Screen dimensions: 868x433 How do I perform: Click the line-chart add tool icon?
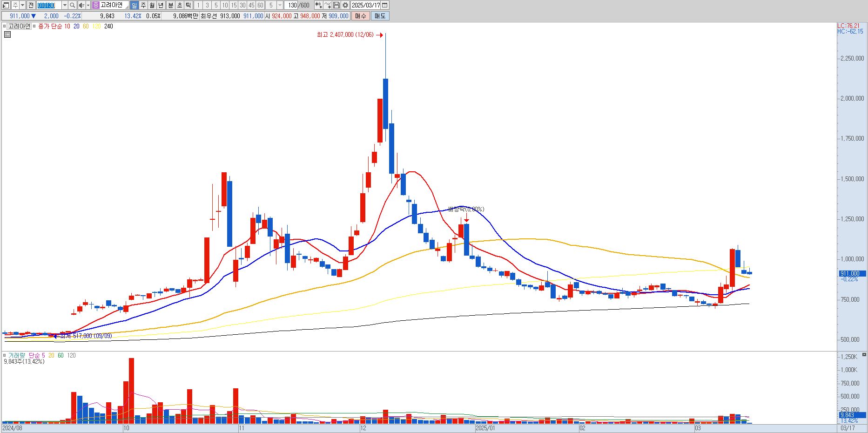[x=328, y=5]
